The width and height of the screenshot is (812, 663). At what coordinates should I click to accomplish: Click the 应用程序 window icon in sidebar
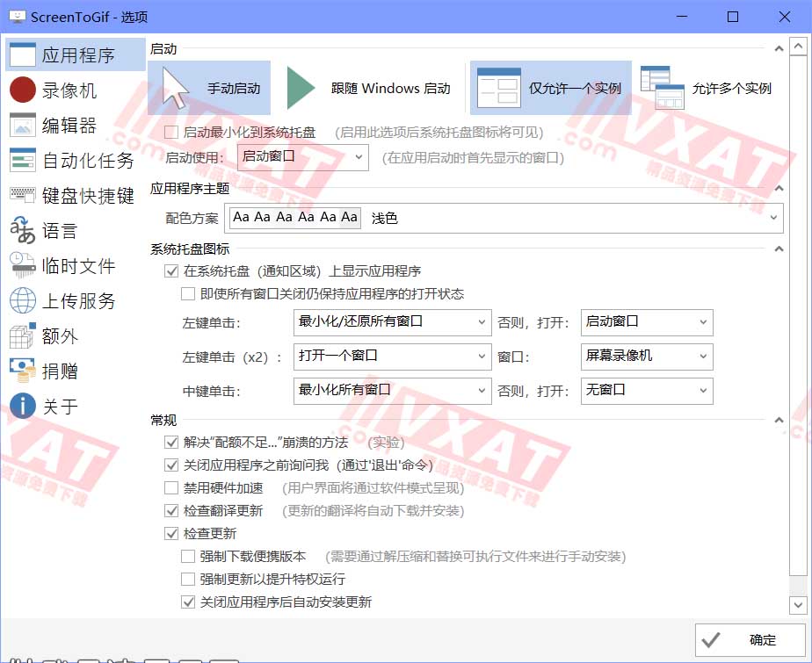pos(23,54)
